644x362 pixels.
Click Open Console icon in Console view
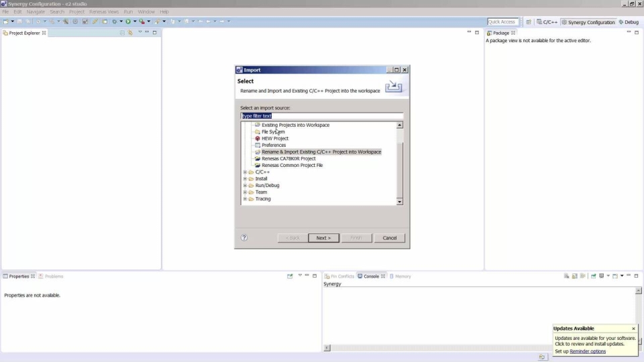point(615,276)
